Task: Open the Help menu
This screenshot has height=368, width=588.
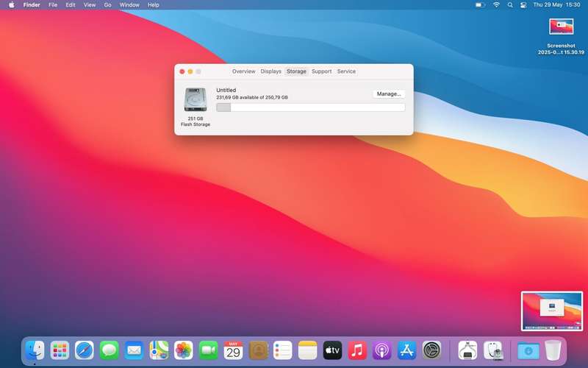Action: (x=154, y=5)
